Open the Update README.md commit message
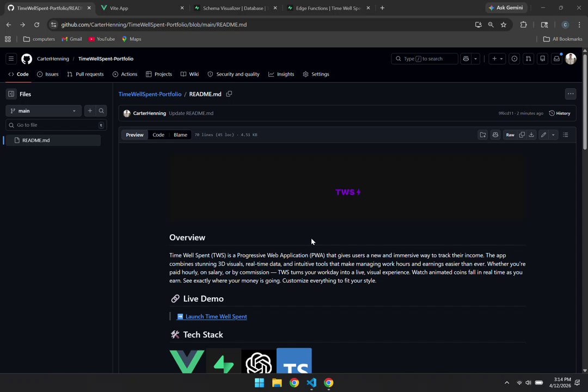588x392 pixels. tap(191, 113)
